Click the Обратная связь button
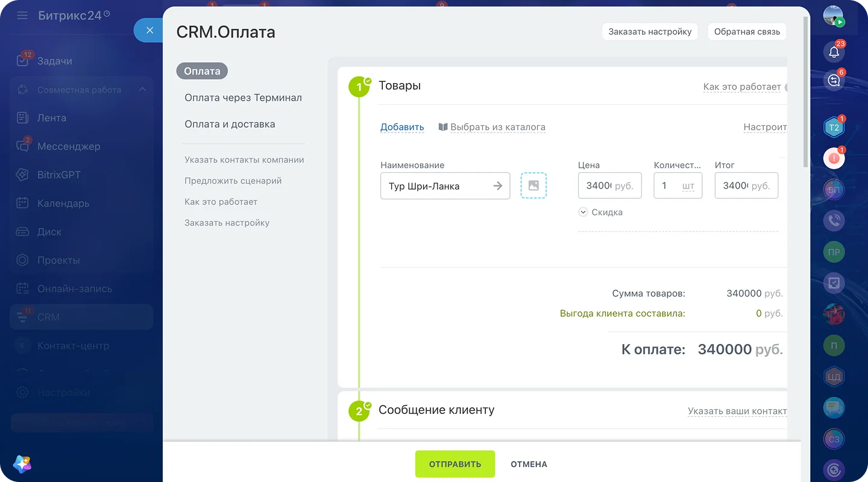The image size is (868, 482). tap(747, 31)
